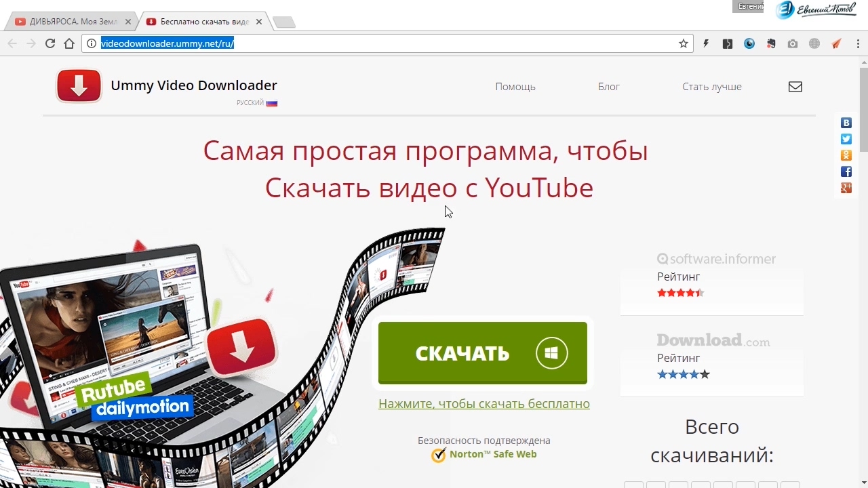Click the vertical page scrollbar thumb

tap(863, 109)
